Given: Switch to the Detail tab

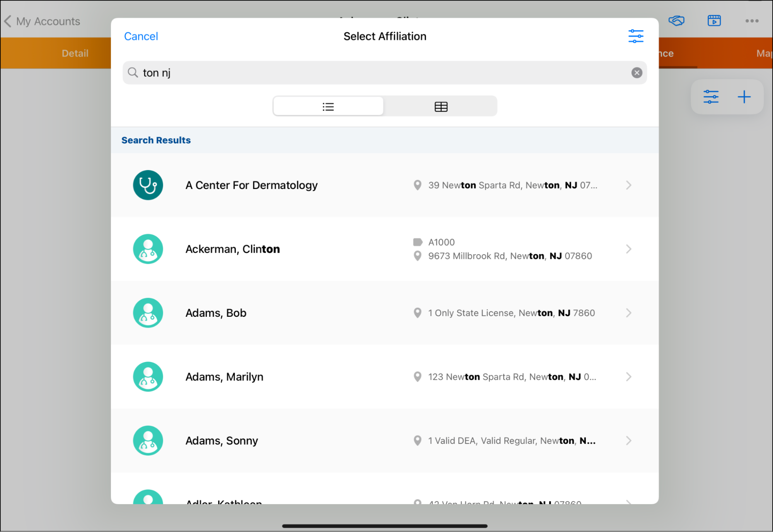Looking at the screenshot, I should pyautogui.click(x=75, y=53).
